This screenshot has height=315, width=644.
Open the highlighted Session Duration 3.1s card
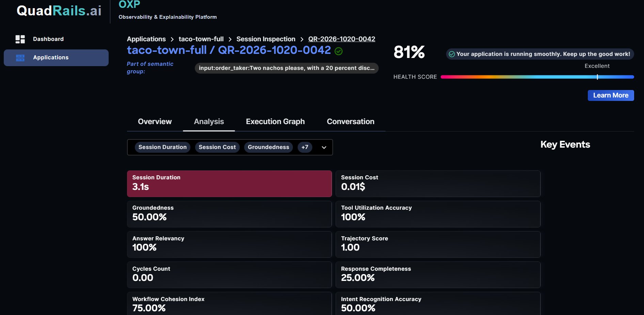[229, 184]
